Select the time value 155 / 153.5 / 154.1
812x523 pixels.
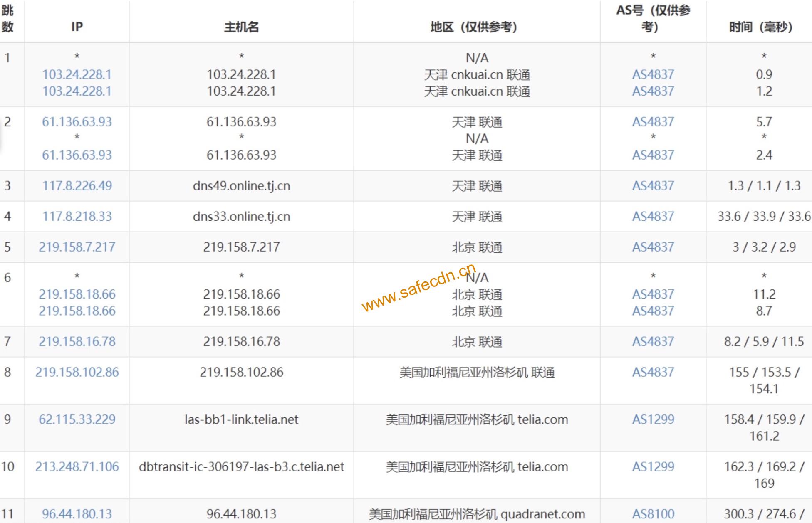pos(764,380)
